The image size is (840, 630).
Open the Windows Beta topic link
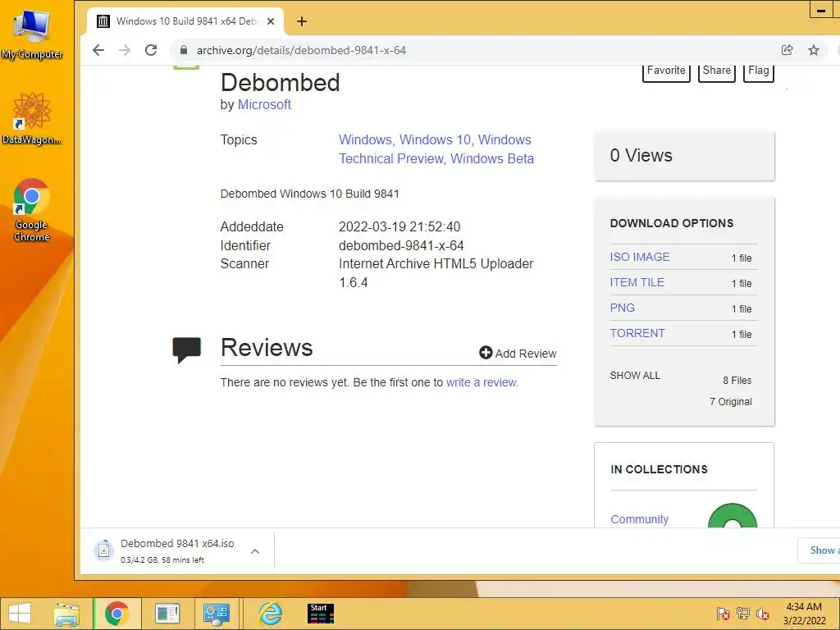point(492,158)
